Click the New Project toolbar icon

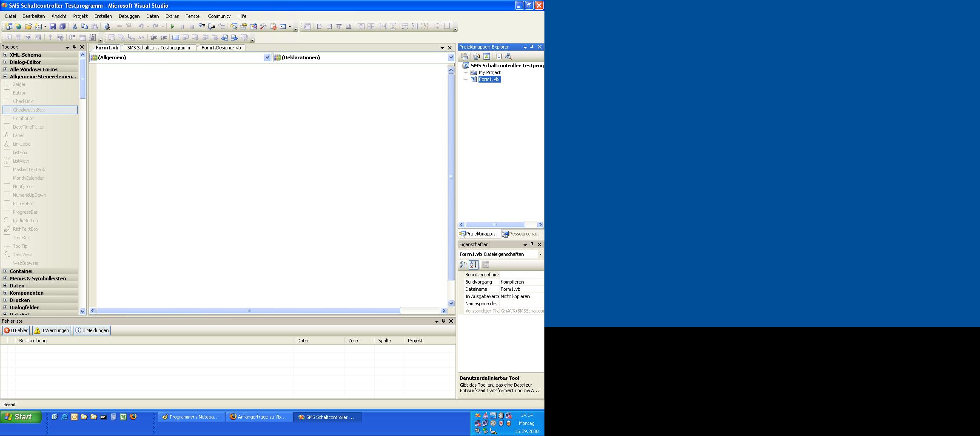tap(9, 26)
